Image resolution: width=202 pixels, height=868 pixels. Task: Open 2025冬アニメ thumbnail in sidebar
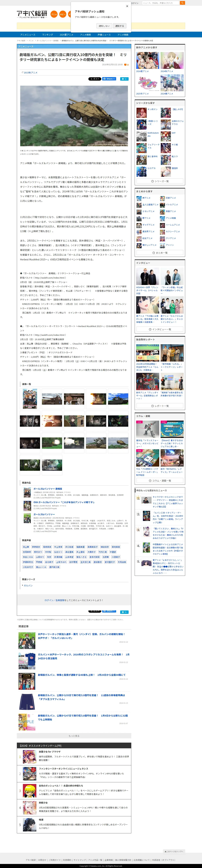click(148, 83)
